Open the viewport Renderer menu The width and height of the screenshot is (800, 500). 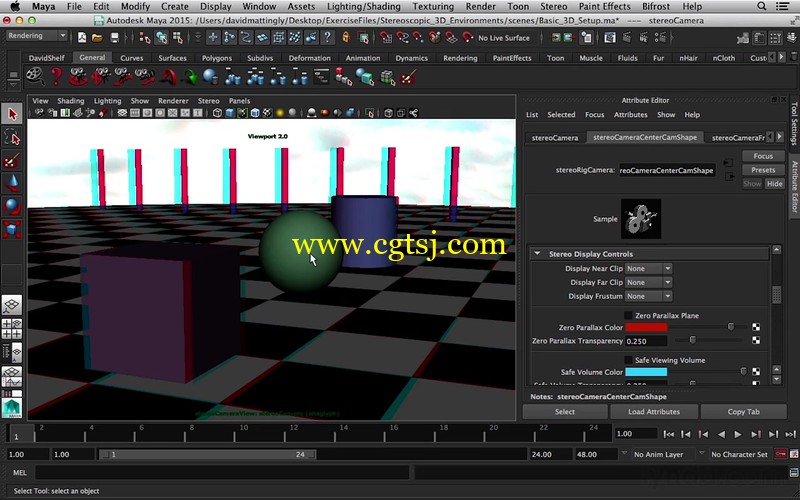click(x=173, y=101)
